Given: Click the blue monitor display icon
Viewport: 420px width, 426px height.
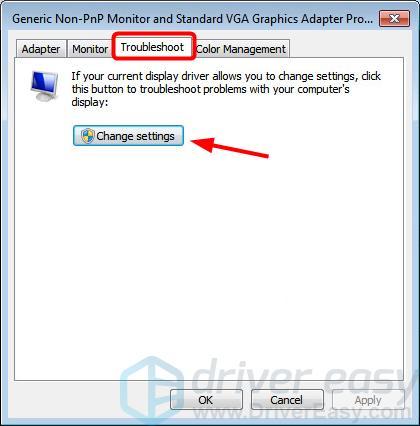Looking at the screenshot, I should (x=44, y=85).
